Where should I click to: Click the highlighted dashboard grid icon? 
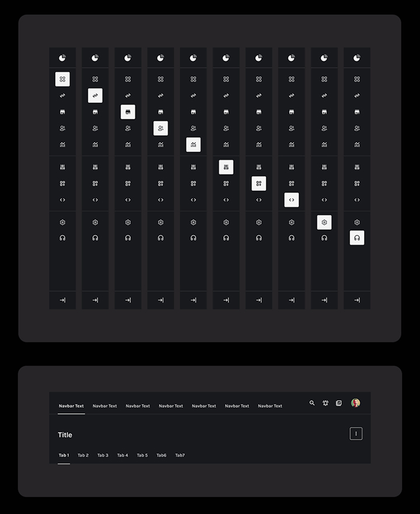click(62, 79)
